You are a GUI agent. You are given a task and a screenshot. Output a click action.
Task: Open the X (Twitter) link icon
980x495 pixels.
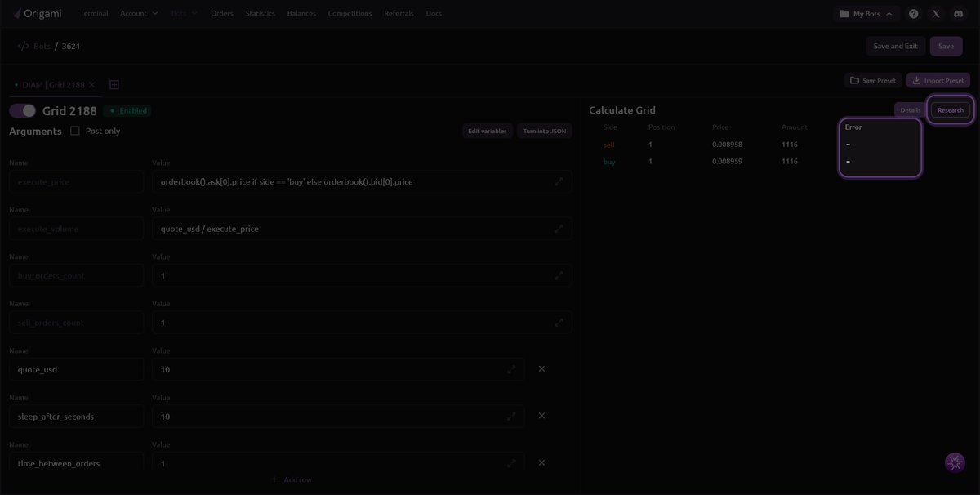936,14
